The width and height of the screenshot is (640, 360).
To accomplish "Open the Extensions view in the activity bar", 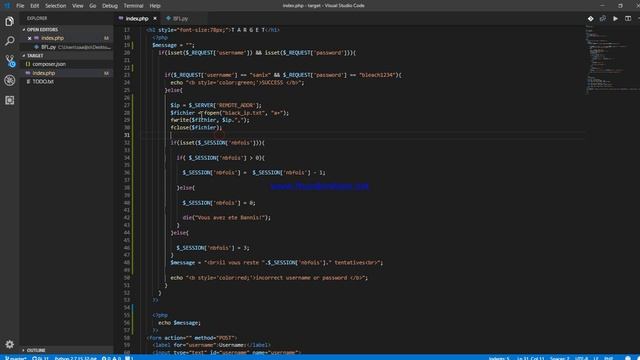I will 9,100.
